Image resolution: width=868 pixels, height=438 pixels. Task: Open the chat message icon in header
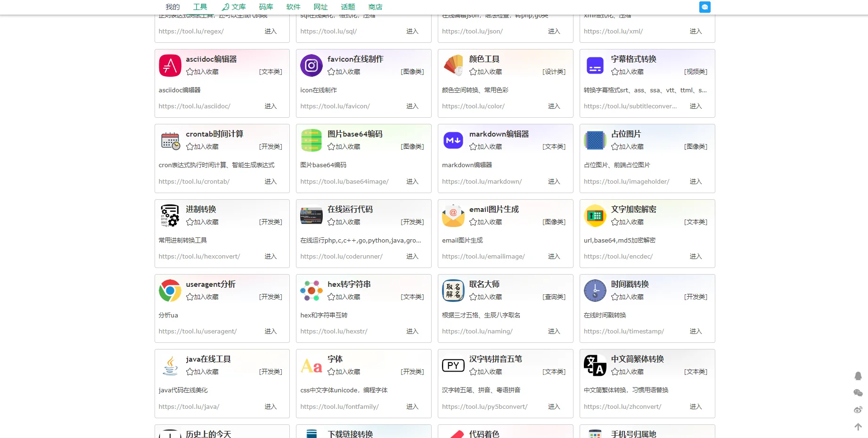(705, 7)
